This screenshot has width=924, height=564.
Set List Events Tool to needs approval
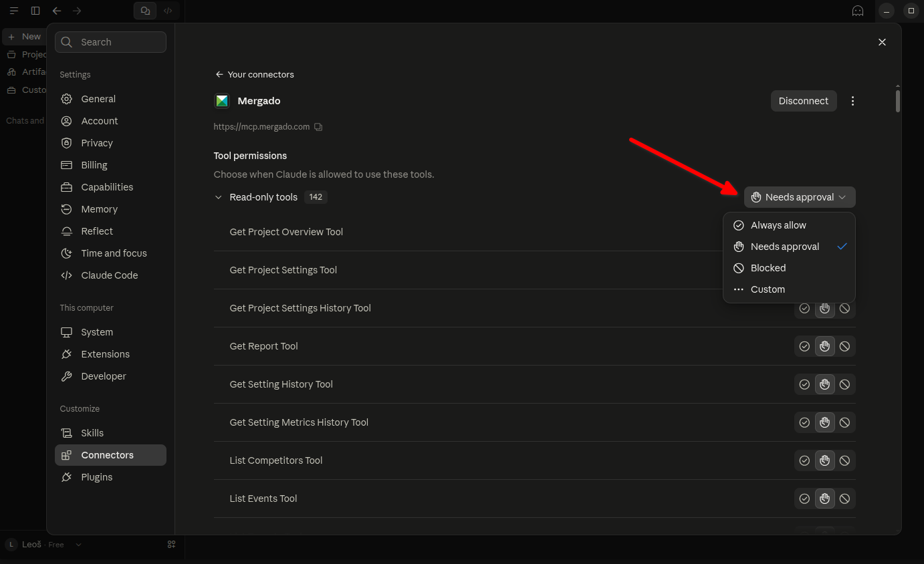[x=825, y=499]
